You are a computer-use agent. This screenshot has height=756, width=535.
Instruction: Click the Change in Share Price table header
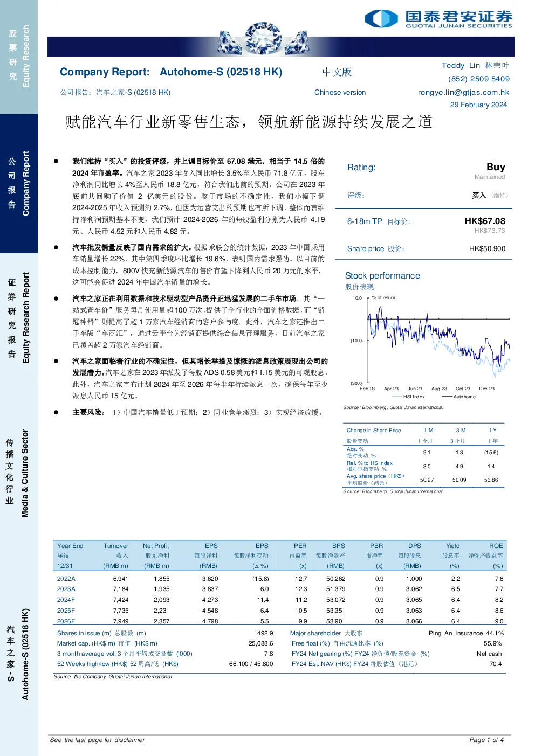374,431
